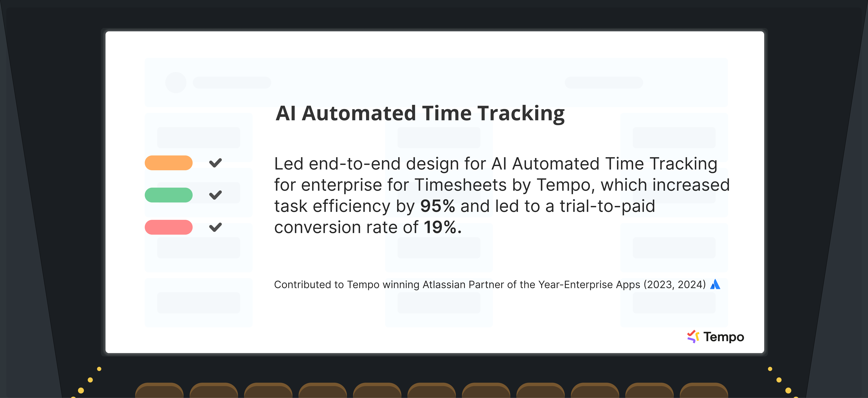Image resolution: width=868 pixels, height=398 pixels.
Task: Toggle the checkmark beside the red pill
Action: [215, 227]
